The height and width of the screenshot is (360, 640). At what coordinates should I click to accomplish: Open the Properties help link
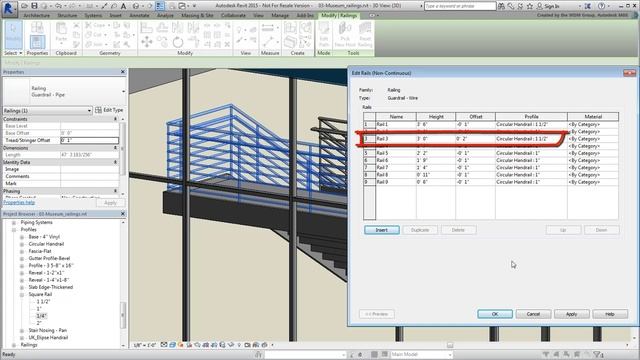tap(19, 202)
